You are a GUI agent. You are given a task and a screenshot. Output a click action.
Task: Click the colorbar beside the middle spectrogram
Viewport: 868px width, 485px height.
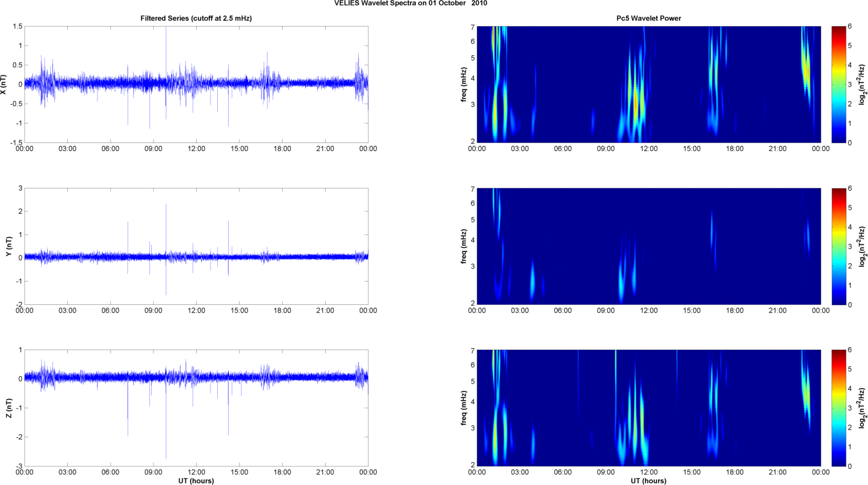839,246
